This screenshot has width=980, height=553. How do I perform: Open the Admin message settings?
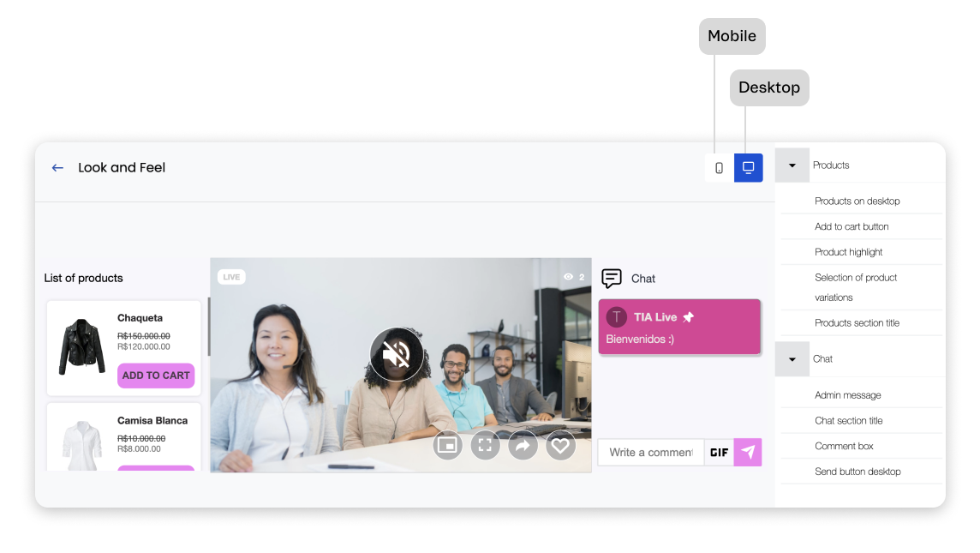[x=847, y=395]
